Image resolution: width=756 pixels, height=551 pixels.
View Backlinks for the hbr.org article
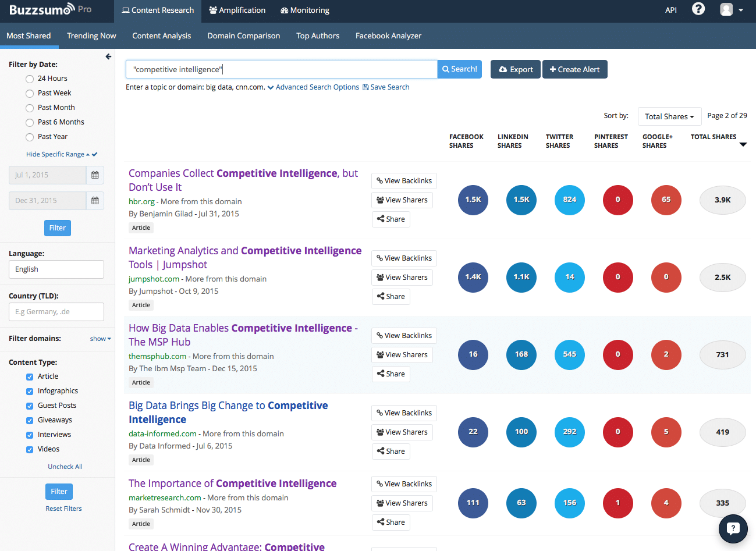(x=404, y=181)
